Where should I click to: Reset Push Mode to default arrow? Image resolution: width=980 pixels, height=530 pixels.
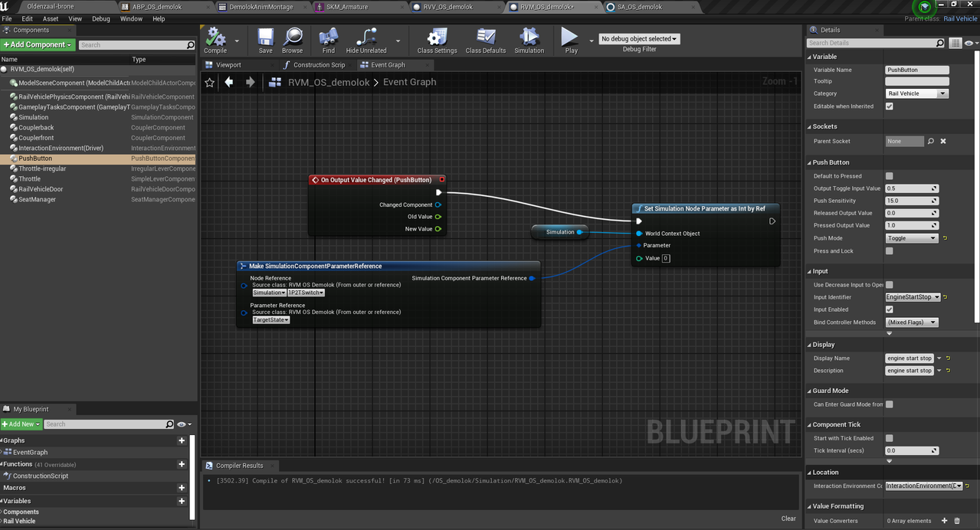click(946, 238)
